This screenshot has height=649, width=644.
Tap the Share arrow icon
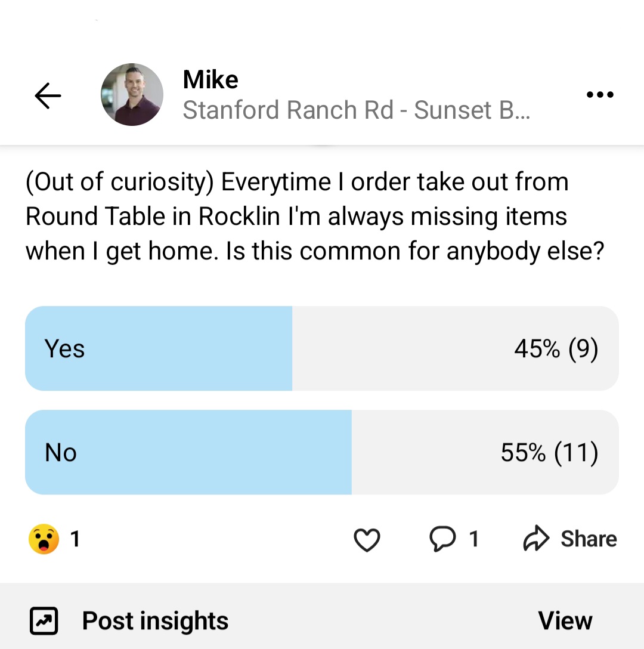(535, 539)
